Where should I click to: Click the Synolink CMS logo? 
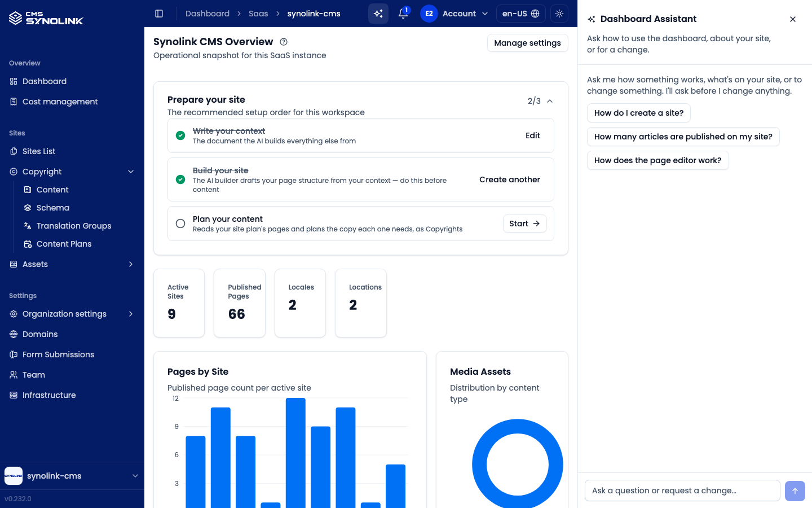[x=46, y=19]
